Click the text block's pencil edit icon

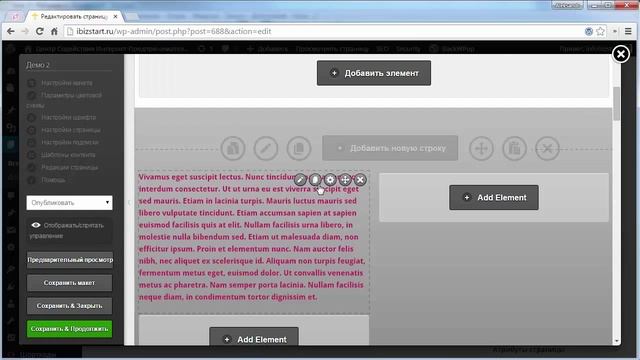tap(300, 180)
